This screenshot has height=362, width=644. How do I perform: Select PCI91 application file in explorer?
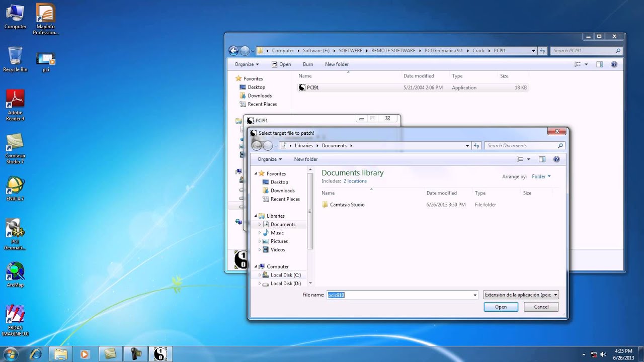(x=313, y=87)
